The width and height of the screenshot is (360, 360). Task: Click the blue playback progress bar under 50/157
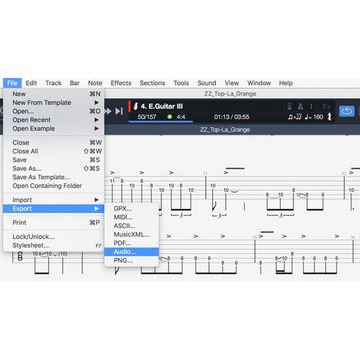[161, 122]
